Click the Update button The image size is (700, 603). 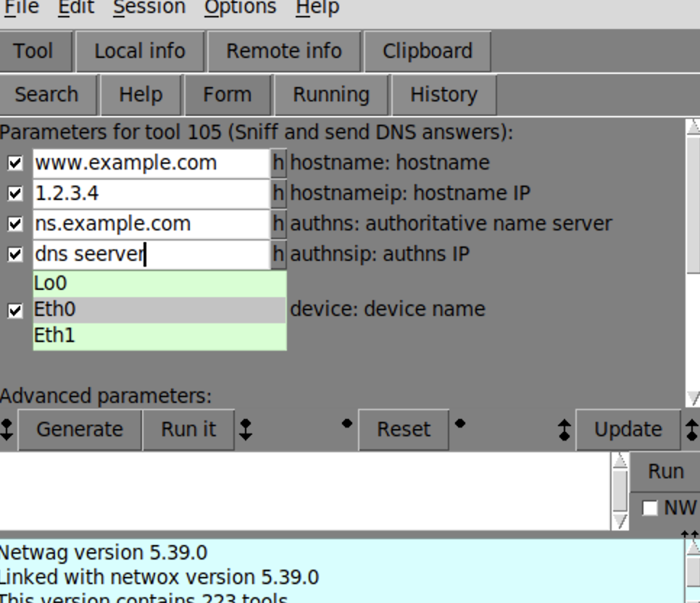628,430
